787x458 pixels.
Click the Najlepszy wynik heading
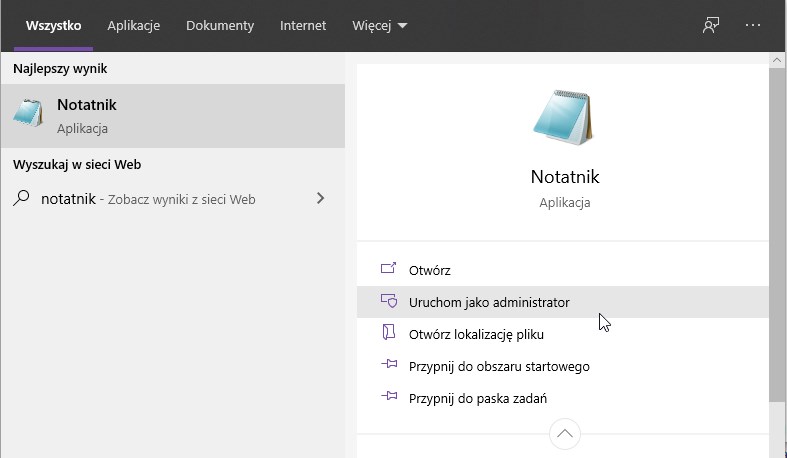(60, 69)
